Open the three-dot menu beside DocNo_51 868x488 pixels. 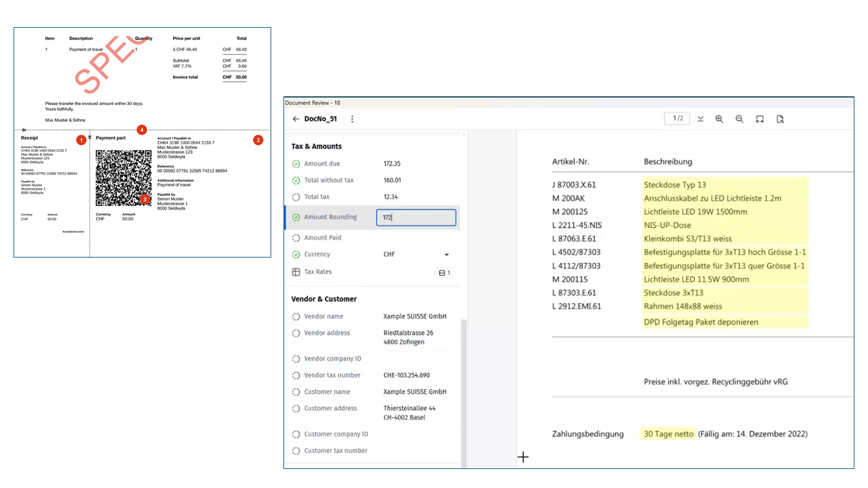click(352, 119)
